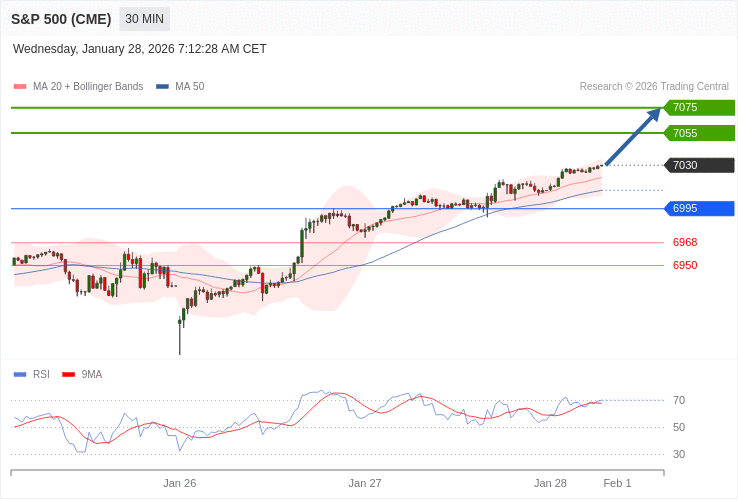The height and width of the screenshot is (500, 738).
Task: Click the RSI 70 level label
Action: click(679, 400)
